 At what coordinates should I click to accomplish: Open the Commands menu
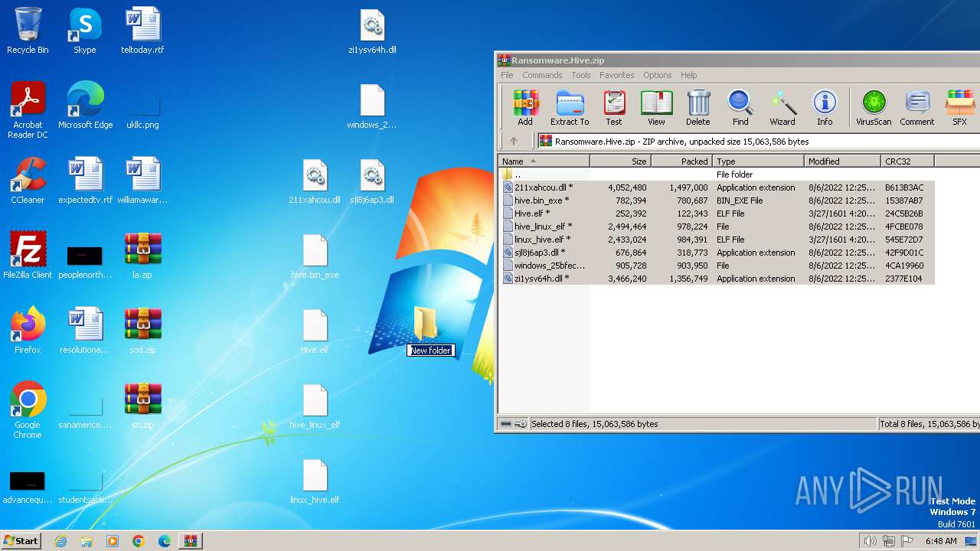point(542,75)
